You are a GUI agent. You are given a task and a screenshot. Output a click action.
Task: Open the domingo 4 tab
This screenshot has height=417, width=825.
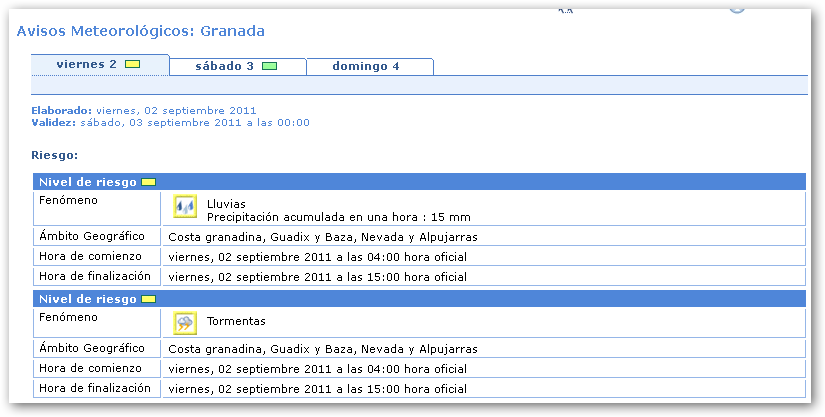pos(367,66)
